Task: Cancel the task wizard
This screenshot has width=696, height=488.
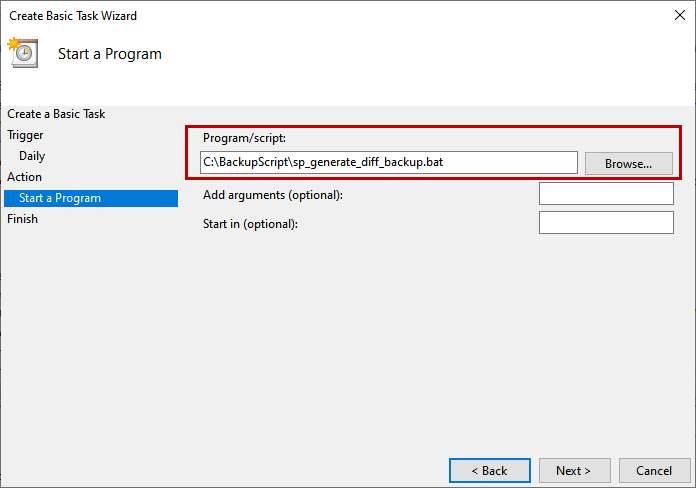Action: point(654,470)
